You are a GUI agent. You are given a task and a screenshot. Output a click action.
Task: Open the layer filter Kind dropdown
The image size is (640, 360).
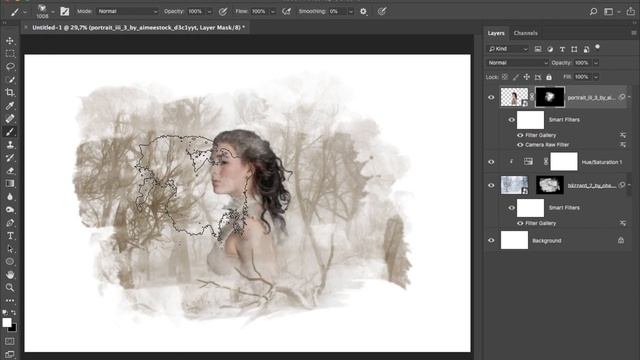(508, 49)
